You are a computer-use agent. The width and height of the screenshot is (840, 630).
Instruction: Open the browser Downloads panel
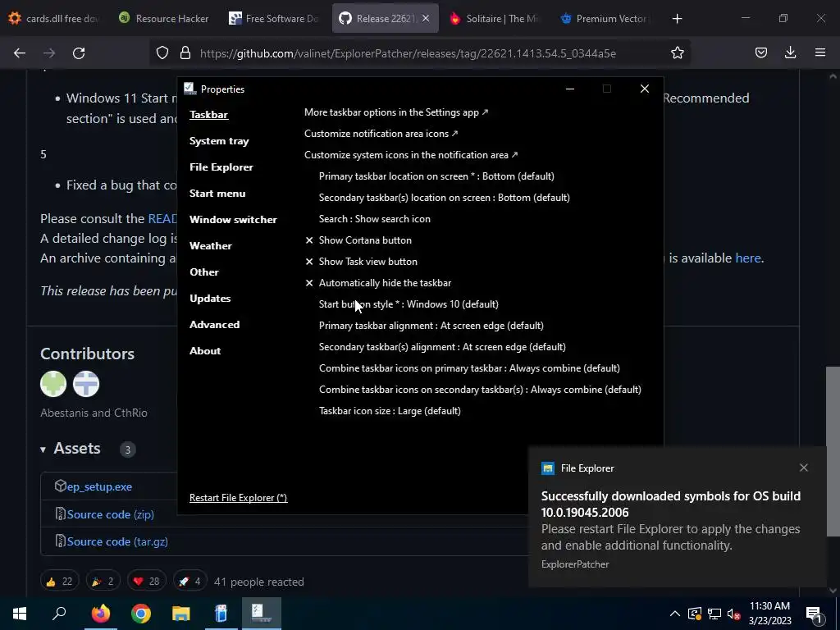click(x=790, y=52)
